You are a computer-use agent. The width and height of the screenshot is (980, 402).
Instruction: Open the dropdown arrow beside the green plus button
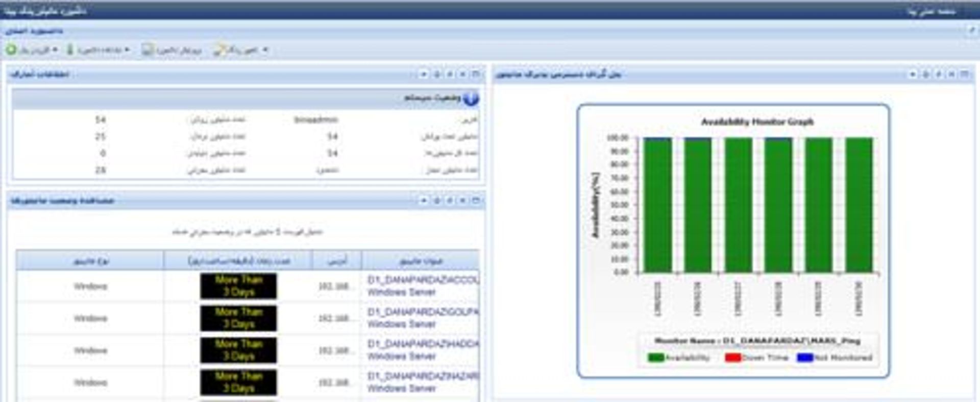[x=55, y=50]
